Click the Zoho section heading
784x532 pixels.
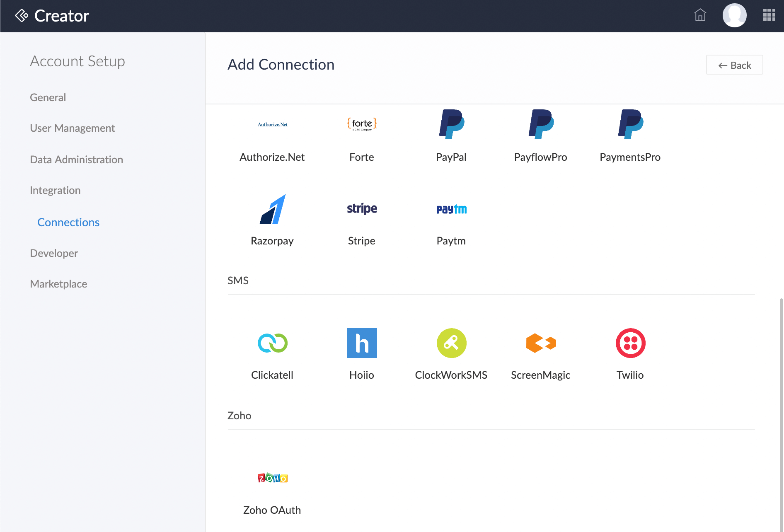coord(240,416)
